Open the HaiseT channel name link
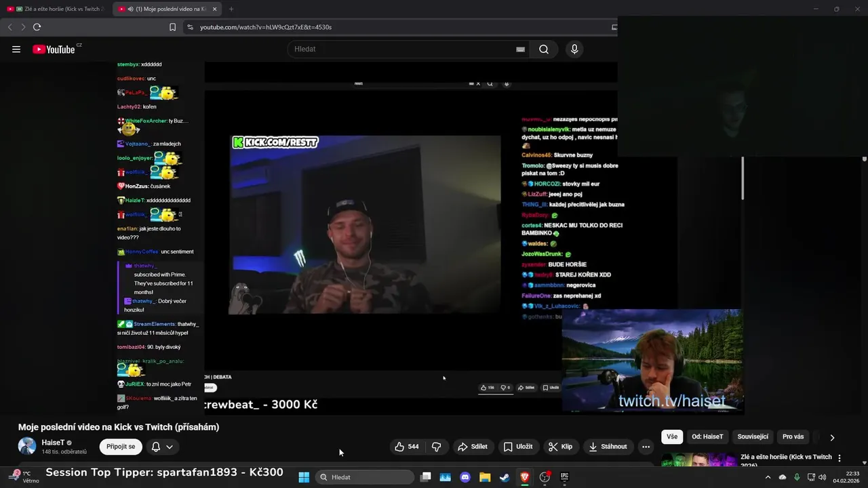The image size is (868, 488). click(53, 443)
